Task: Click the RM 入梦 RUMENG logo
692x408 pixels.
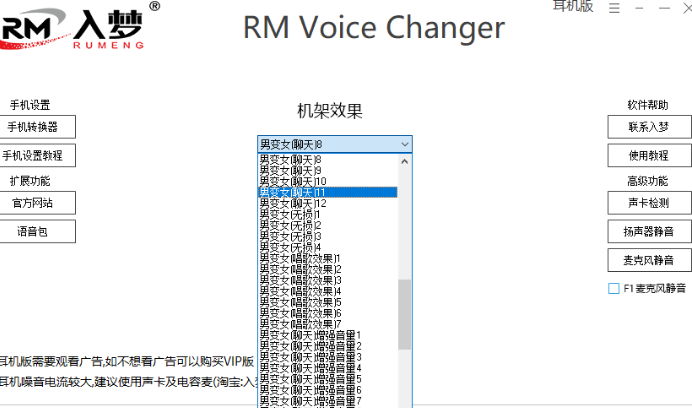Action: [79, 26]
